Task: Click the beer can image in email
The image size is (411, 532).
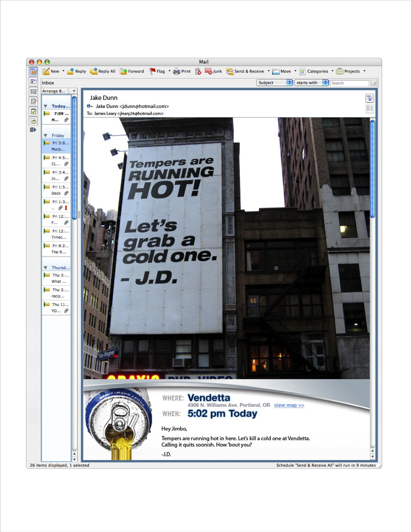Action: tap(118, 424)
